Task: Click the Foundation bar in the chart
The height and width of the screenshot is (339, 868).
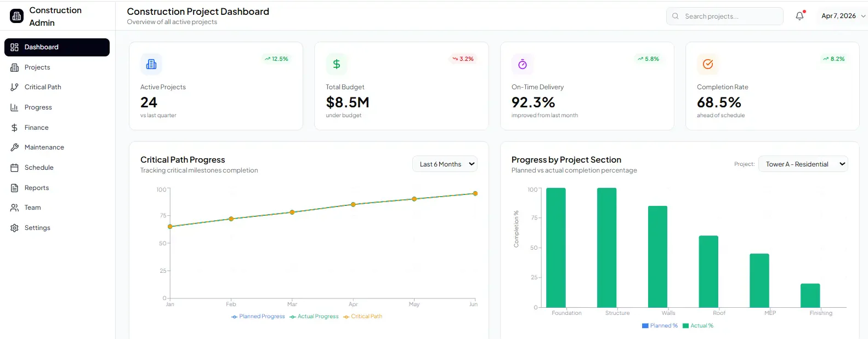Action: pyautogui.click(x=556, y=248)
